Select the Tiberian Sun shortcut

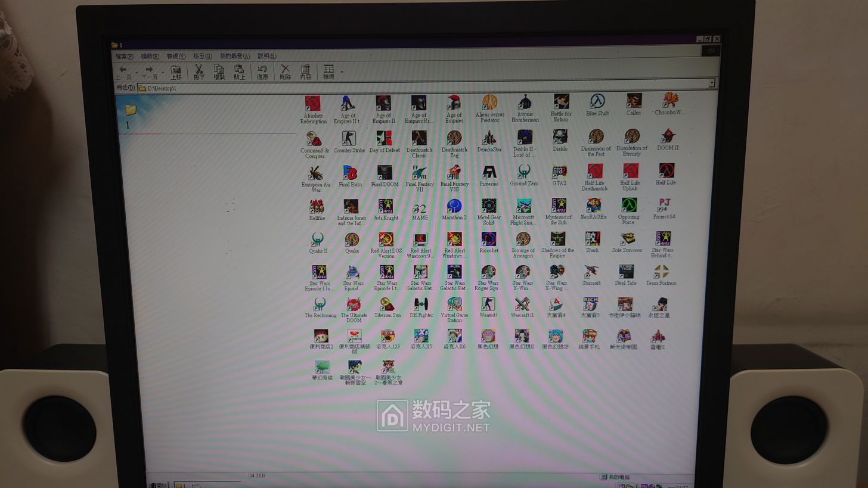click(x=387, y=307)
